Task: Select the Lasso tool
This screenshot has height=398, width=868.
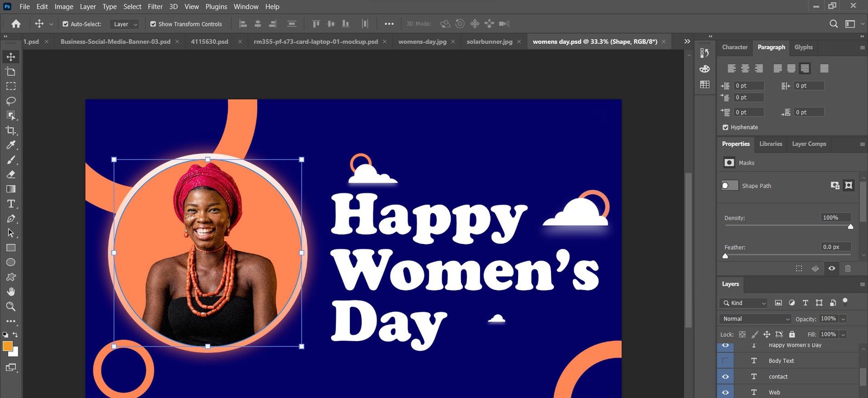Action: pos(11,101)
